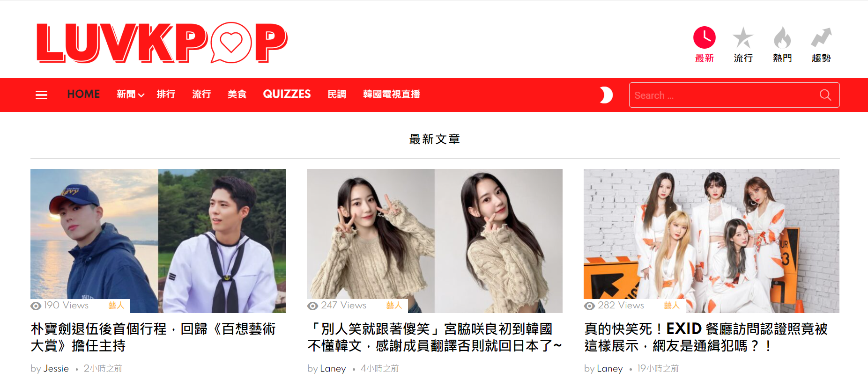Click the 宮脇咲良 article thumbnail

[435, 241]
